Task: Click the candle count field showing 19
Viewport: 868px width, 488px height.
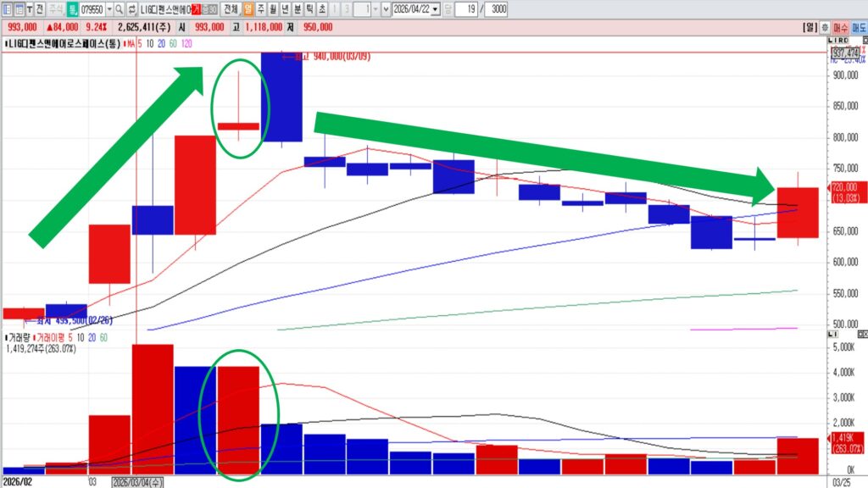Action: click(x=465, y=9)
